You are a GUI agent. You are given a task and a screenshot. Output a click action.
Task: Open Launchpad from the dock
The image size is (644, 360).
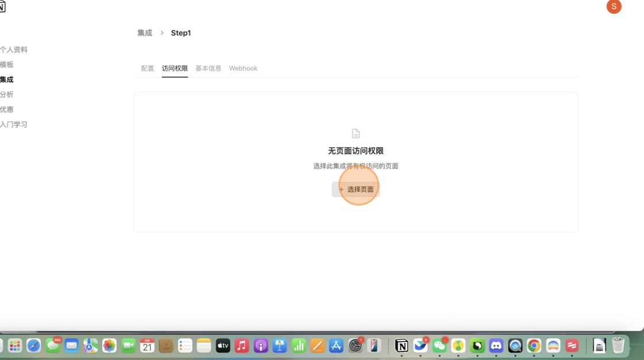(15, 346)
